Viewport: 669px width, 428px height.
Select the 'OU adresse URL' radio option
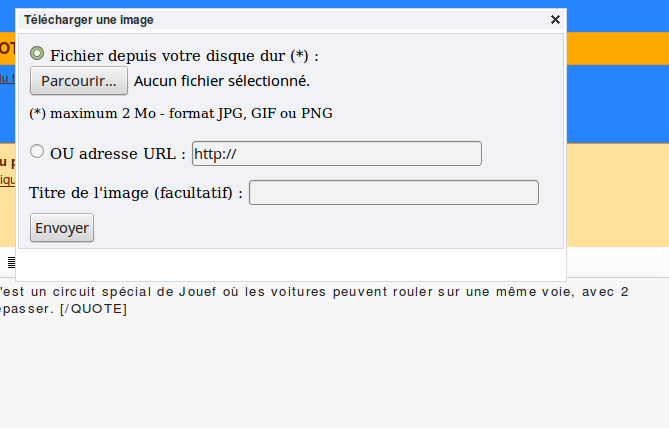pyautogui.click(x=38, y=152)
